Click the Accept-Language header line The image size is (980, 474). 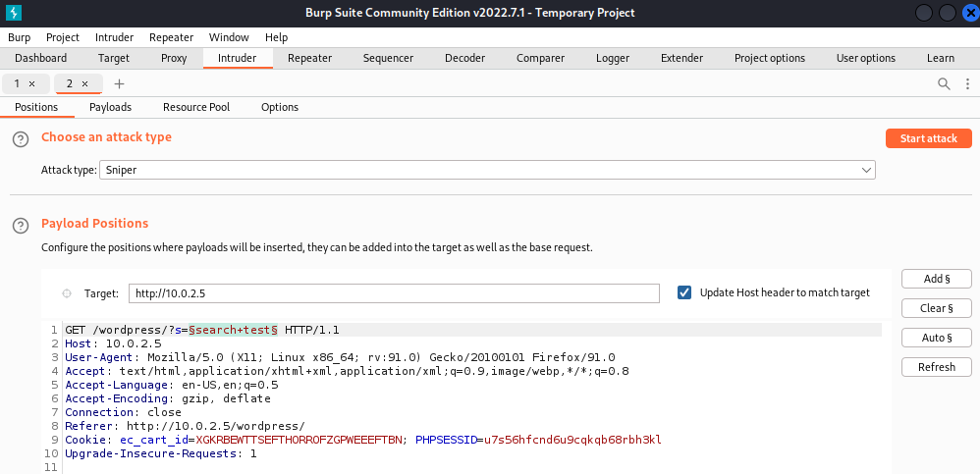(171, 385)
